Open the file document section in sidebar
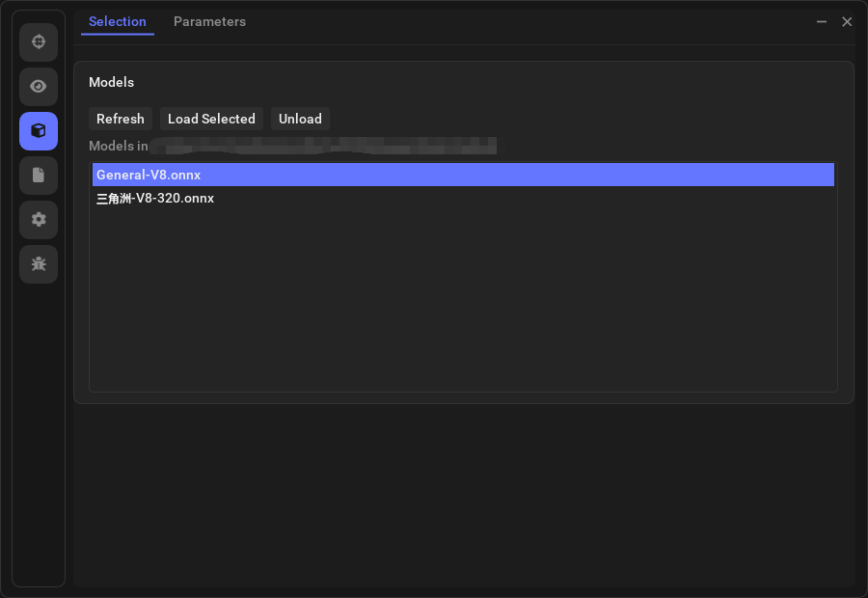Image resolution: width=868 pixels, height=598 pixels. tap(39, 175)
